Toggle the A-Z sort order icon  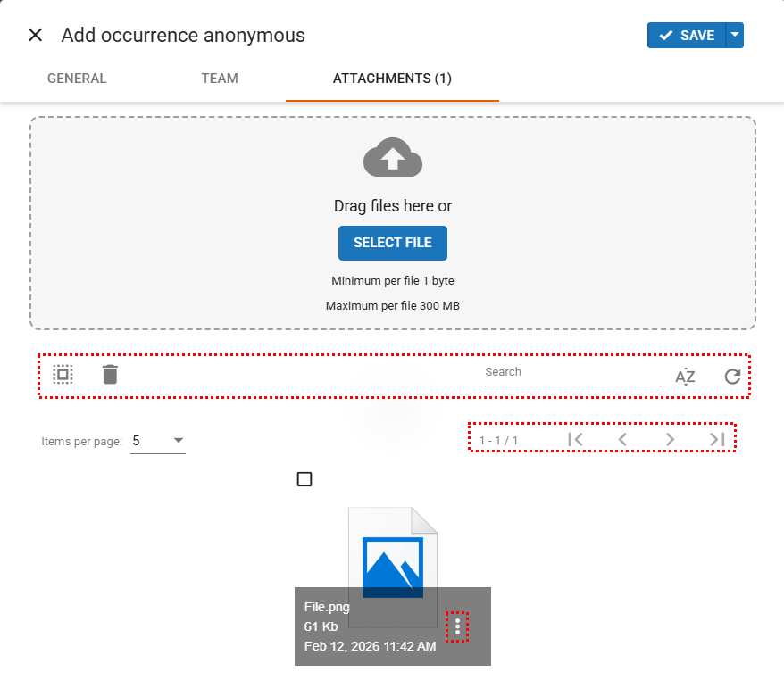tap(685, 377)
